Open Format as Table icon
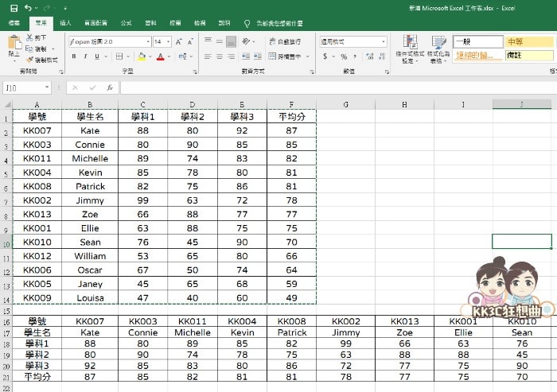Image resolution: width=557 pixels, height=392 pixels. point(439,42)
